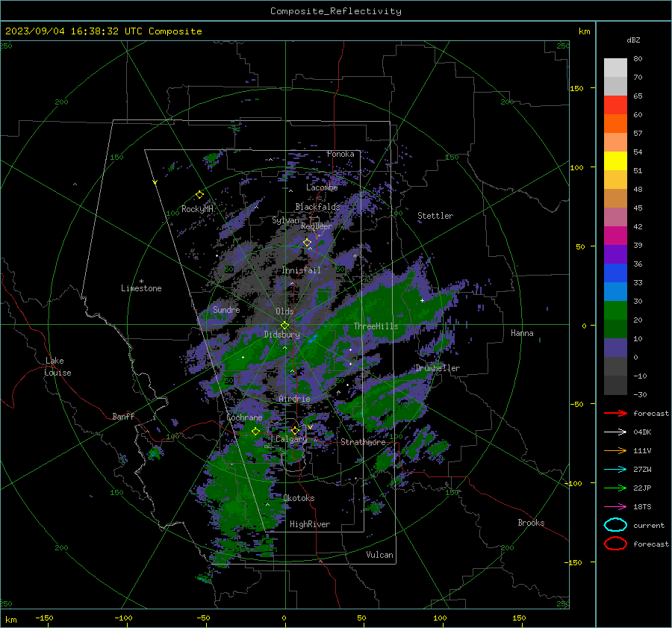
Task: Click the Lake Louise label
Action: pyautogui.click(x=57, y=367)
